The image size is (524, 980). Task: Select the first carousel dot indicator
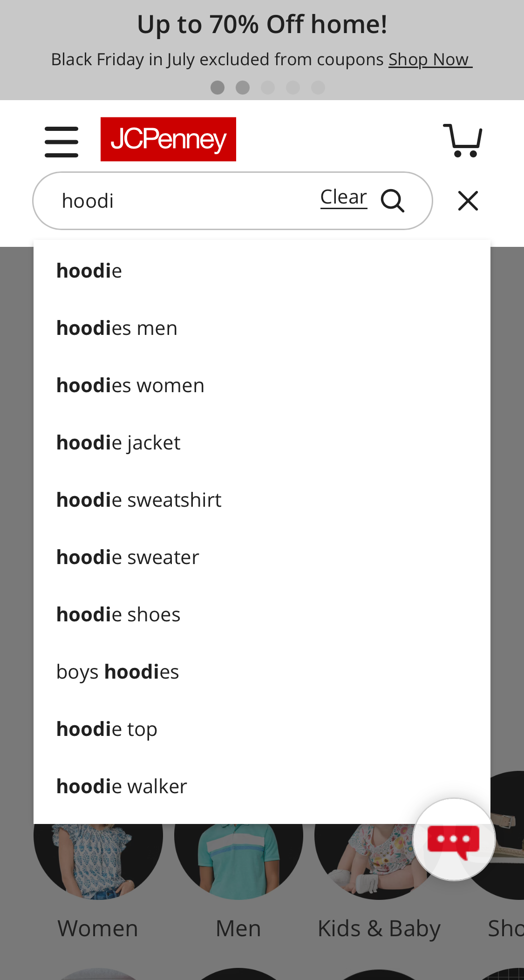[217, 87]
